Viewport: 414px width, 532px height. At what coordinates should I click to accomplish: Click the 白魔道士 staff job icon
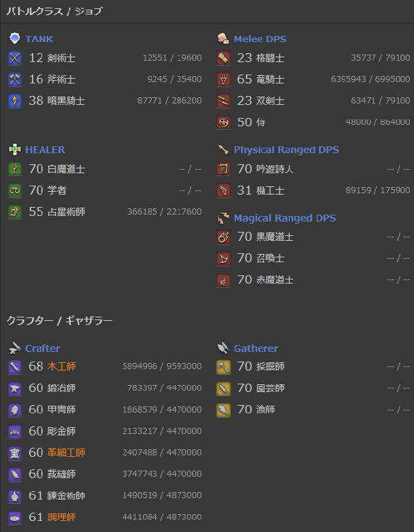14,169
